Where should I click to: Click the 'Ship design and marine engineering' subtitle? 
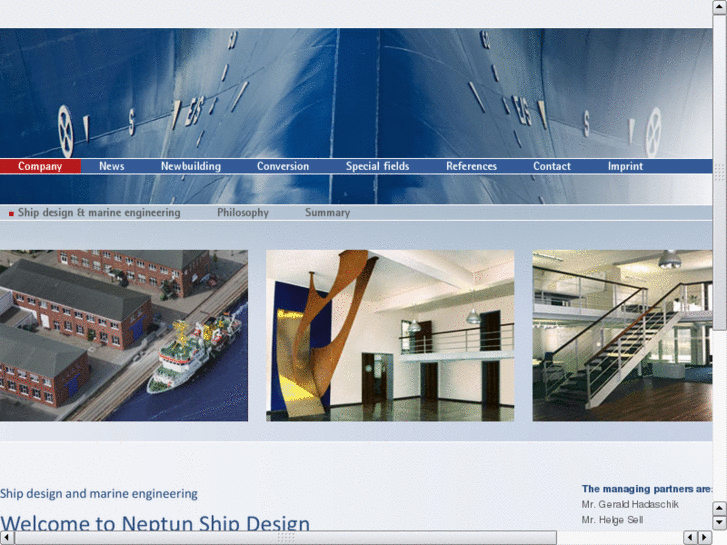tap(99, 494)
